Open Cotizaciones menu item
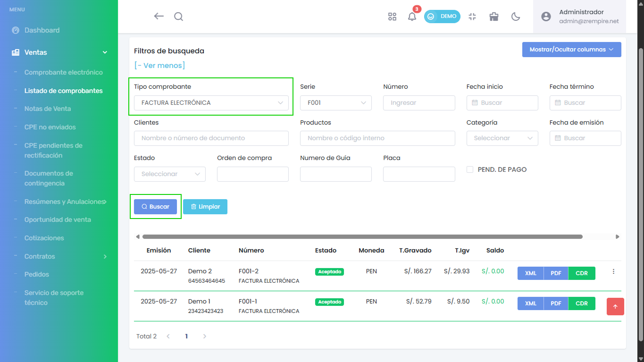Viewport: 644px width, 362px height. (44, 238)
